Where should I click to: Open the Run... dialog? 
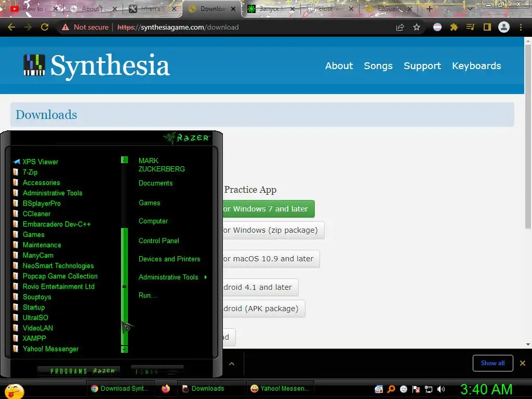tap(148, 295)
